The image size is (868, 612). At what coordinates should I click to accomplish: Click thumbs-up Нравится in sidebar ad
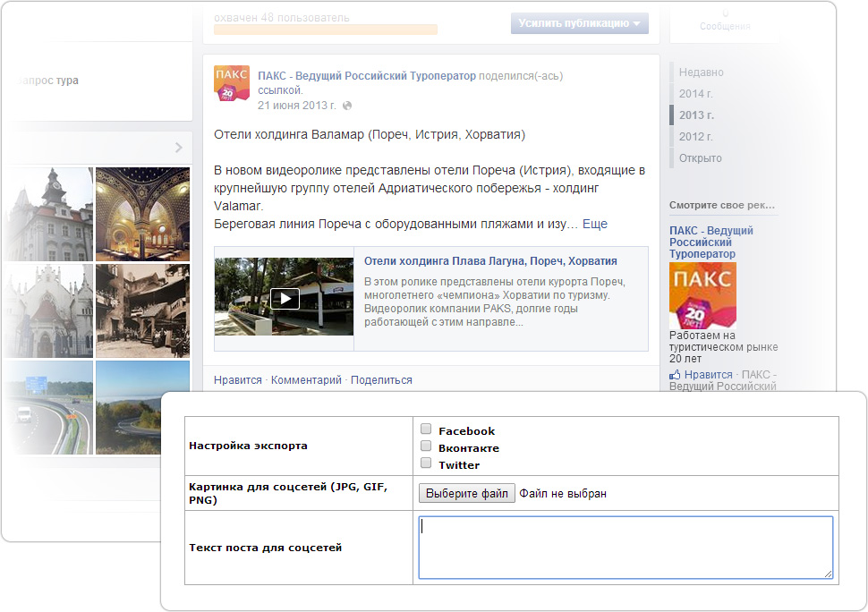(x=701, y=375)
